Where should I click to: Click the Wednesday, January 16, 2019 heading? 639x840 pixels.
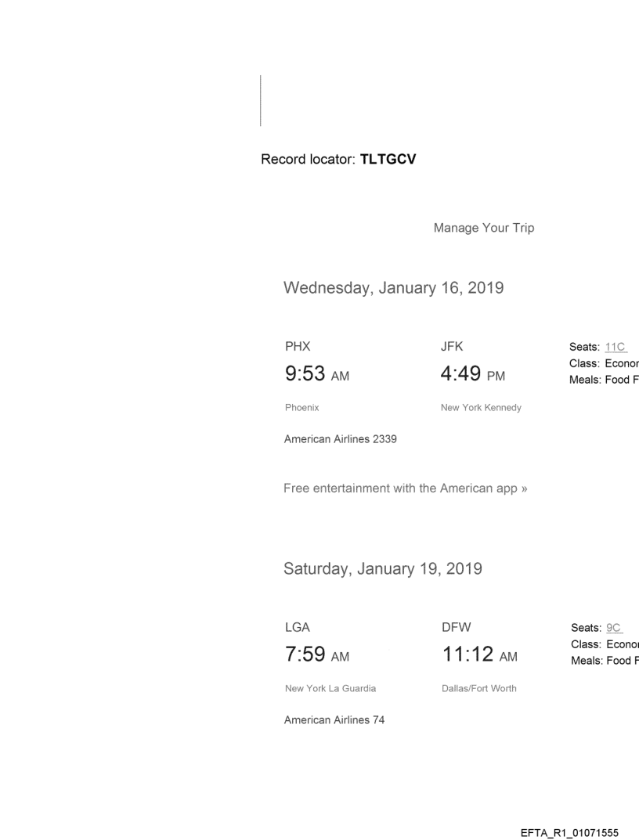click(393, 288)
